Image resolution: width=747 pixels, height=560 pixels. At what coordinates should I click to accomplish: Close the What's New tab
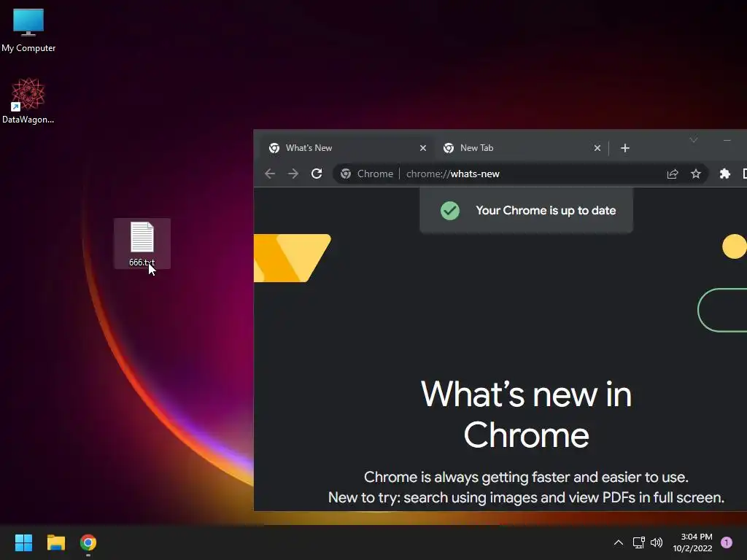[422, 148]
